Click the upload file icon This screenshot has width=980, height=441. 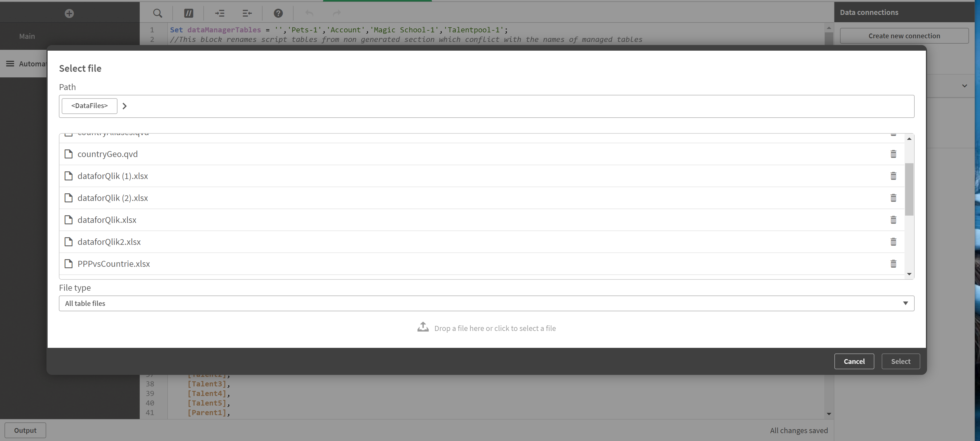[423, 327]
